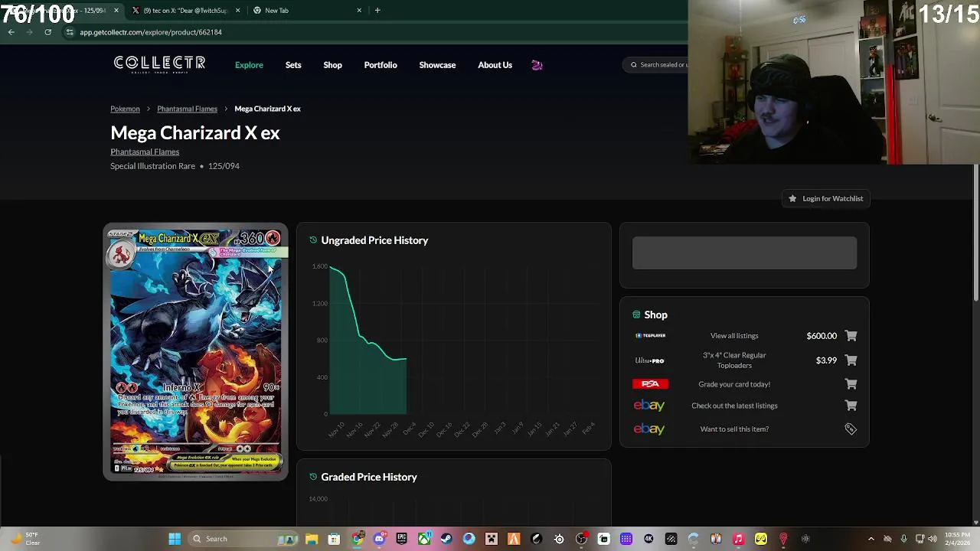Reload the page with the refresh icon
This screenshot has height=551, width=980.
47,32
